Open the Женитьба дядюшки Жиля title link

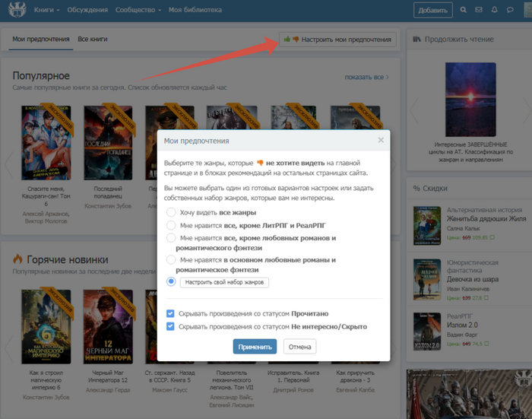pyautogui.click(x=486, y=219)
